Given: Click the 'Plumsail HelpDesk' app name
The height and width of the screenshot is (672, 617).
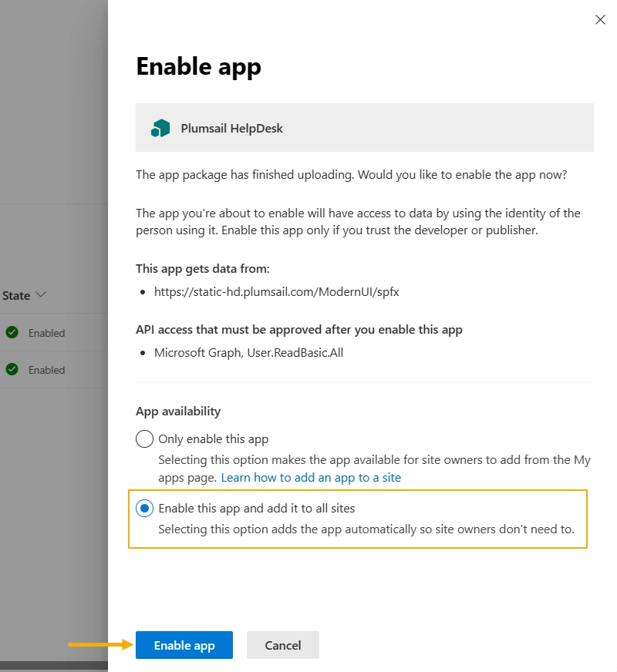Looking at the screenshot, I should pos(231,129).
